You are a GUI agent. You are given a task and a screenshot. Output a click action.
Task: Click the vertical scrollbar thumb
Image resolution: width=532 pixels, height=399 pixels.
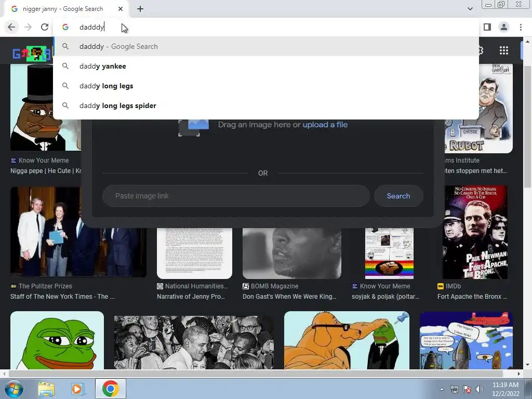click(527, 126)
